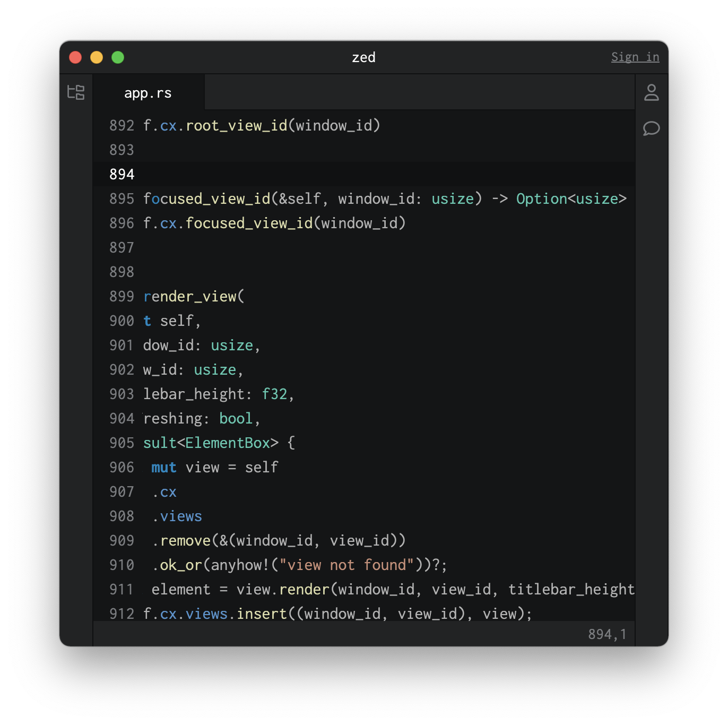Screen dimensions: 728x725
Task: Click ElementBox on line 905
Action: point(228,443)
